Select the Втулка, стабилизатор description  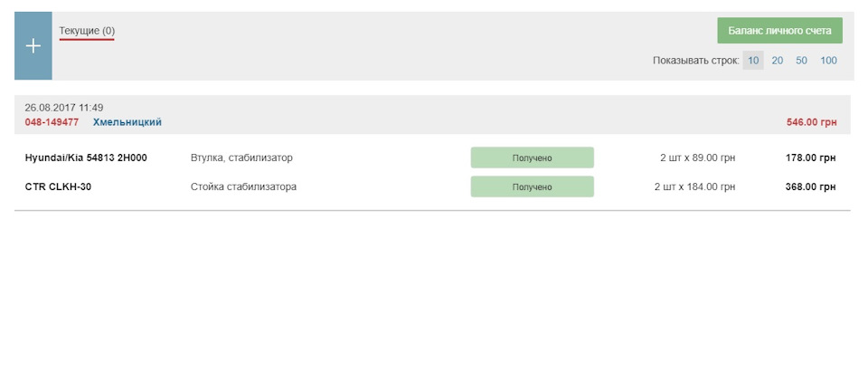point(241,158)
